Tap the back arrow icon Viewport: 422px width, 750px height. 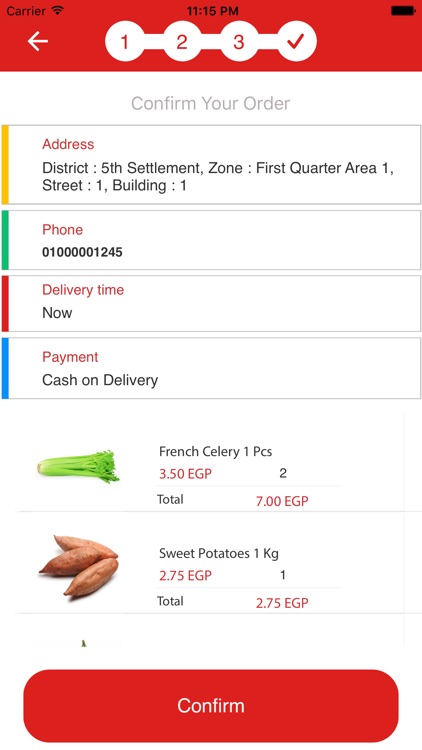(38, 41)
